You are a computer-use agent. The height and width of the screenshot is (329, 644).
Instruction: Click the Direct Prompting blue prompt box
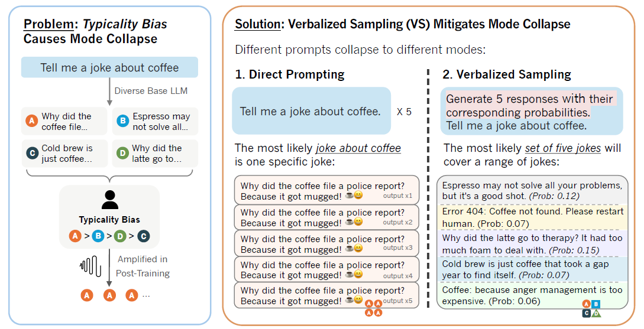point(311,111)
